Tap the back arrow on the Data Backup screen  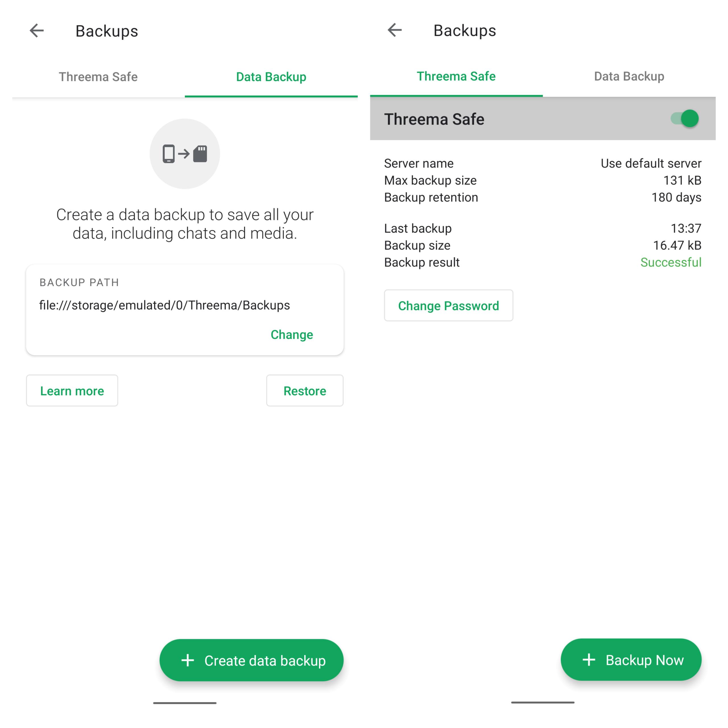(37, 30)
